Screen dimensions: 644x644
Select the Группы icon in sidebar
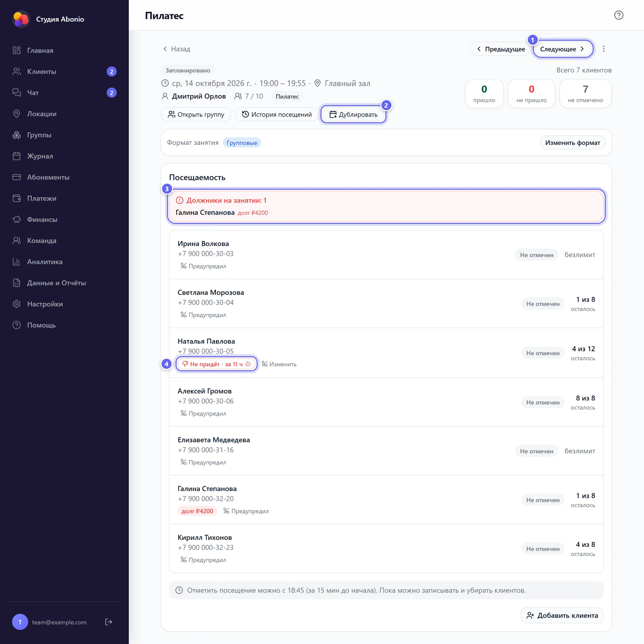[x=17, y=135]
